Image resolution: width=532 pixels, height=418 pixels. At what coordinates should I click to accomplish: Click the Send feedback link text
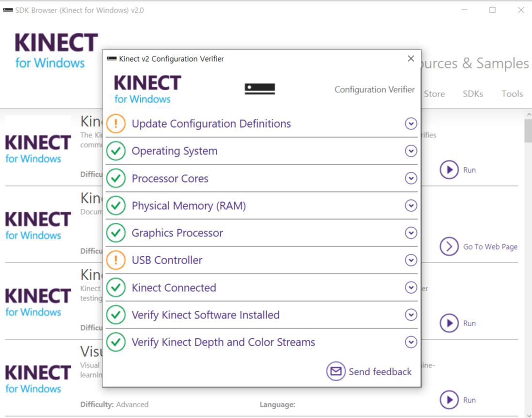pos(380,371)
